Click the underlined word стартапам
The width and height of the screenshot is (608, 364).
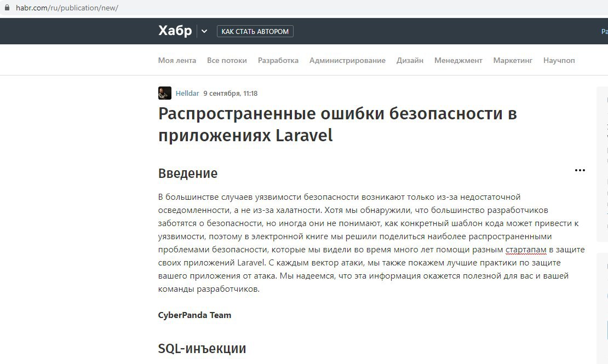tap(526, 250)
